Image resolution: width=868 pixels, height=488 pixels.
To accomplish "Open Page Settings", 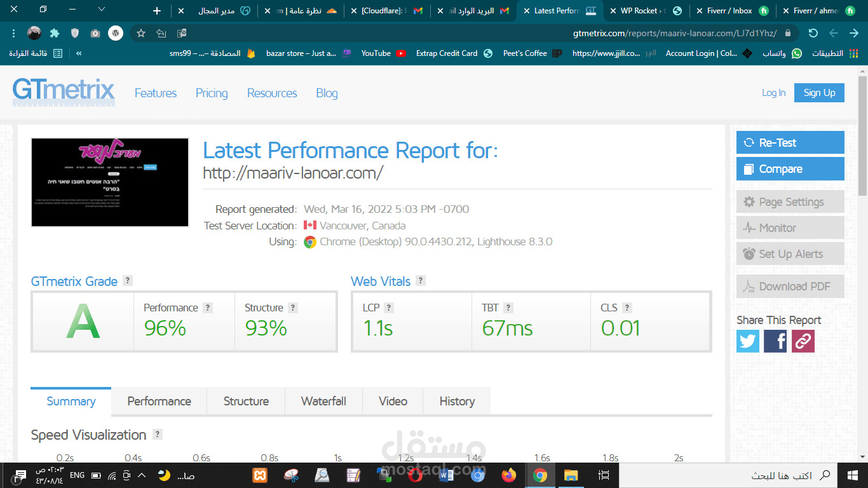I will pos(790,202).
